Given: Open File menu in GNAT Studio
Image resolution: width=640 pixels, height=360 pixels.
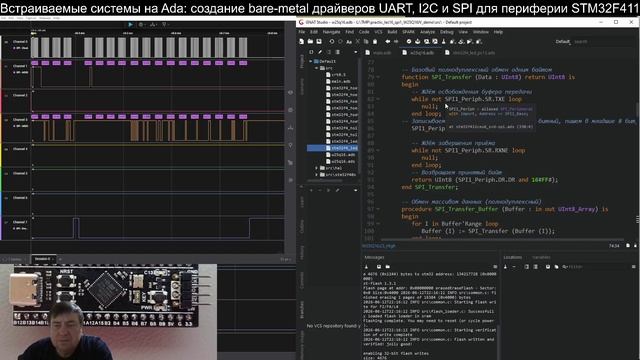Looking at the screenshot, I should [302, 32].
